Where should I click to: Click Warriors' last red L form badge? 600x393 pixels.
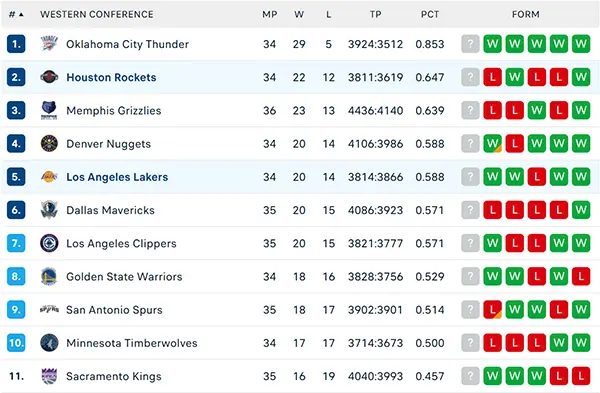pyautogui.click(x=581, y=276)
